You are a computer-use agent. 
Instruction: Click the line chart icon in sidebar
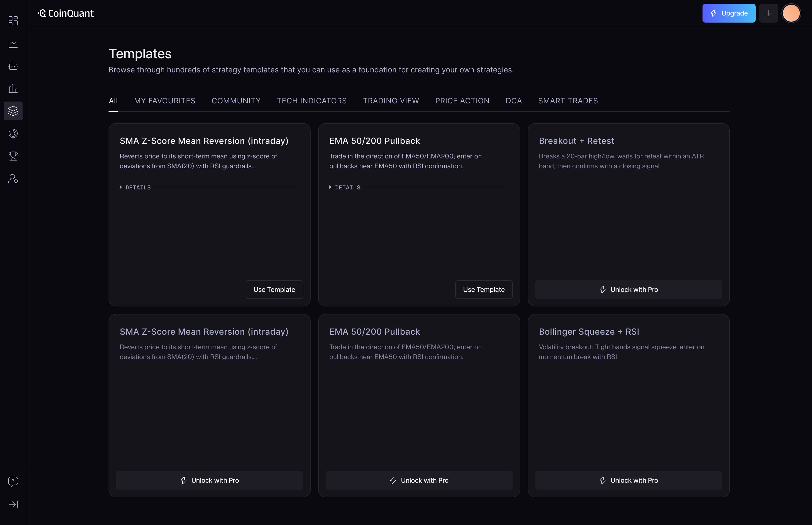click(13, 43)
